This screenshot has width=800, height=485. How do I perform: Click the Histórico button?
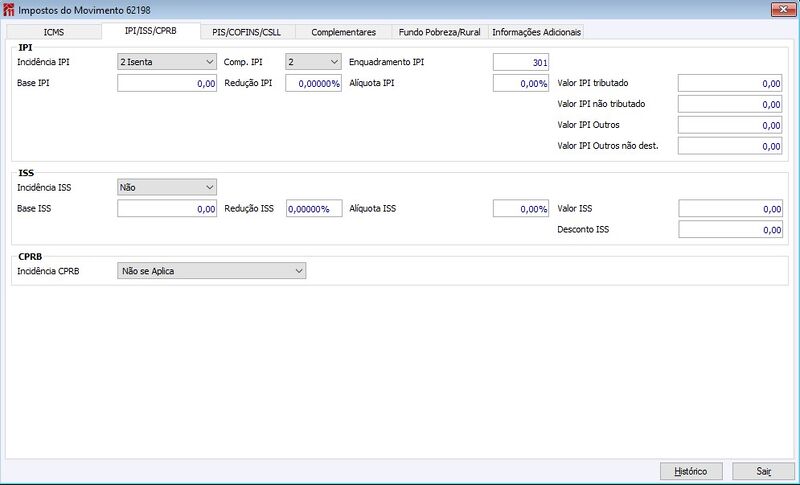coord(691,471)
